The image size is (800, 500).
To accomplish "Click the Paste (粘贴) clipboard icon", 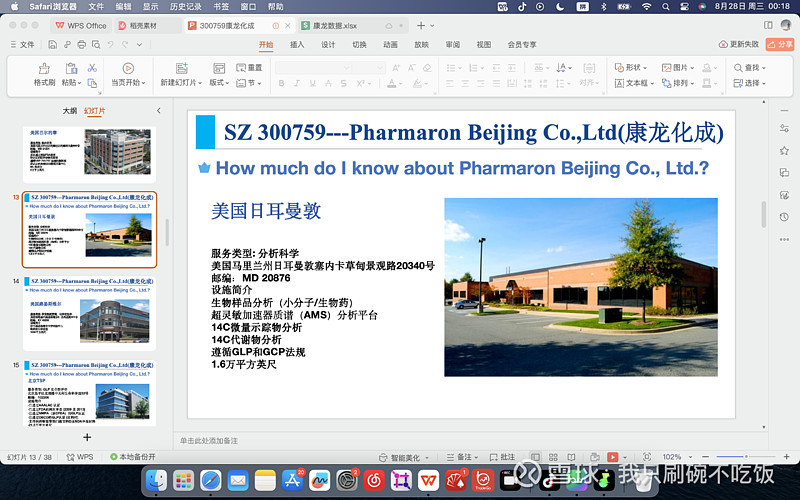I will point(71,68).
